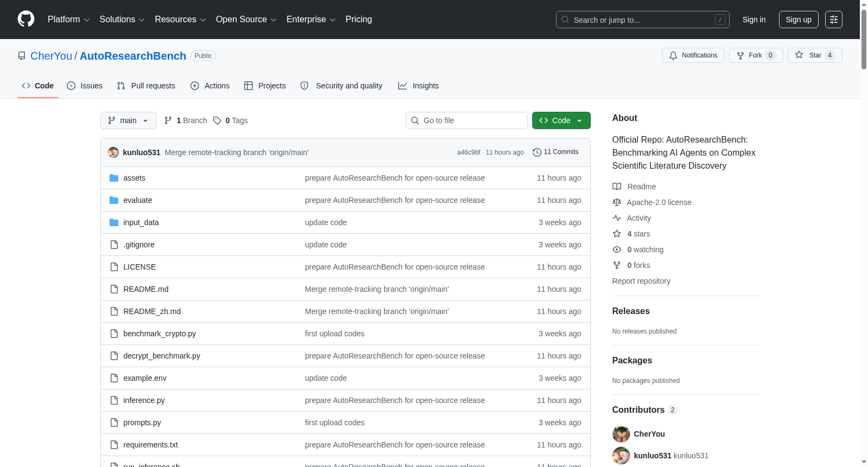Viewport: 868px width, 467px height.
Task: Click the scale icon beside Apache-2.0 license
Action: click(617, 202)
